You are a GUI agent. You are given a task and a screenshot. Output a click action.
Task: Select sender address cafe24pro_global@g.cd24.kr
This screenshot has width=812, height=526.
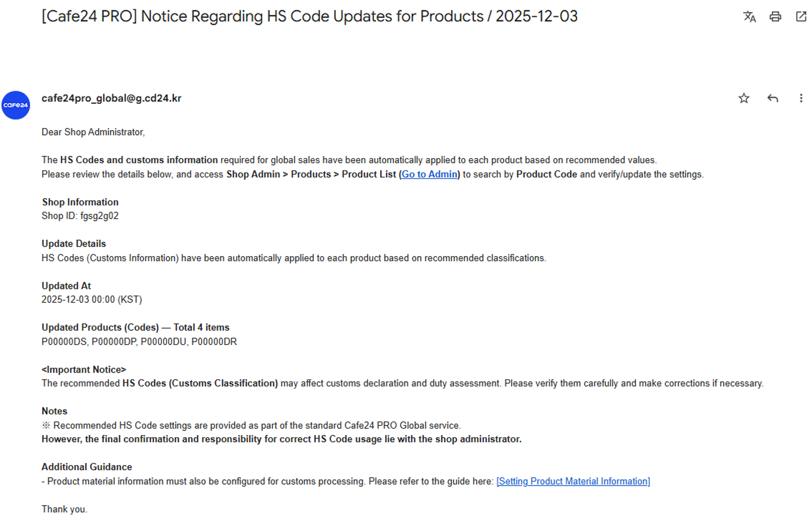[x=111, y=98]
